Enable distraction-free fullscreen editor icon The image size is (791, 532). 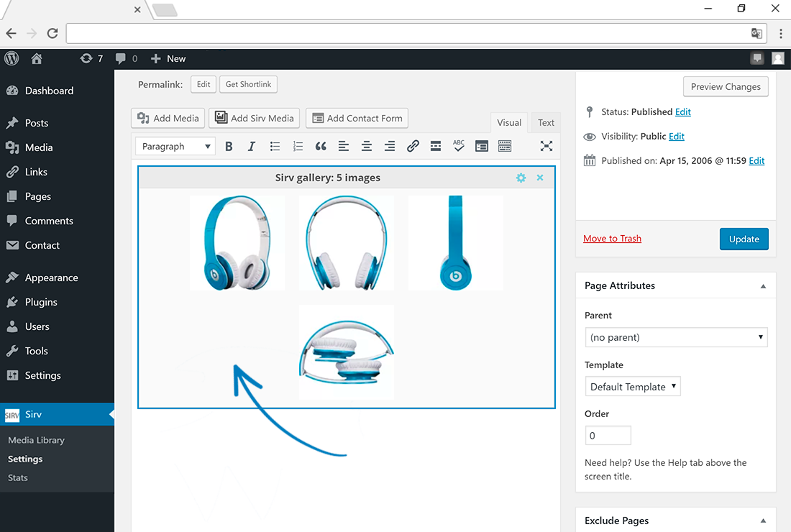547,146
